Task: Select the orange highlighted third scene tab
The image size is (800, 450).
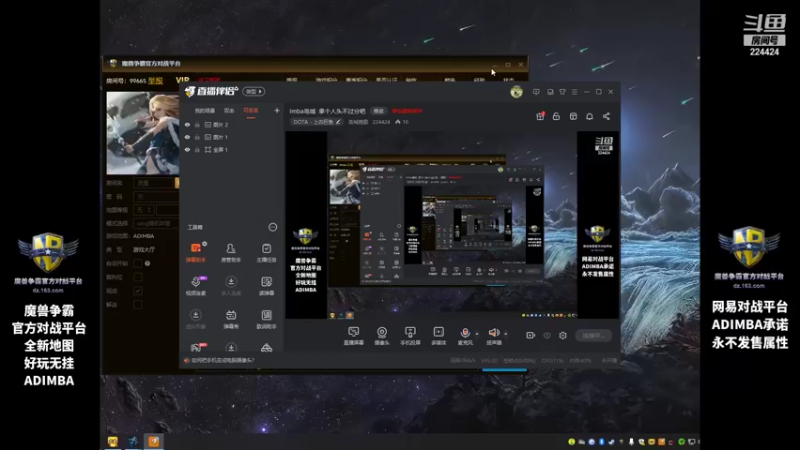Action: (x=251, y=111)
